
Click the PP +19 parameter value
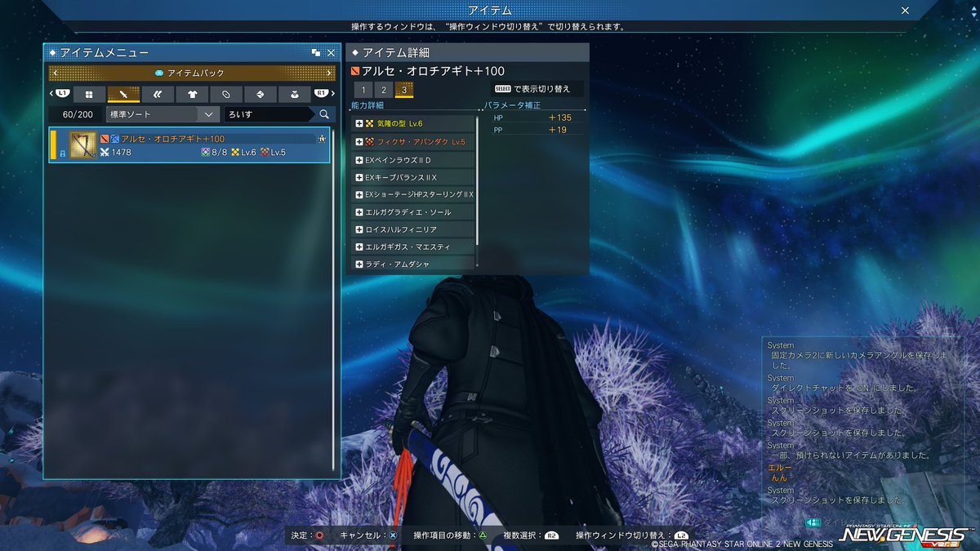558,130
